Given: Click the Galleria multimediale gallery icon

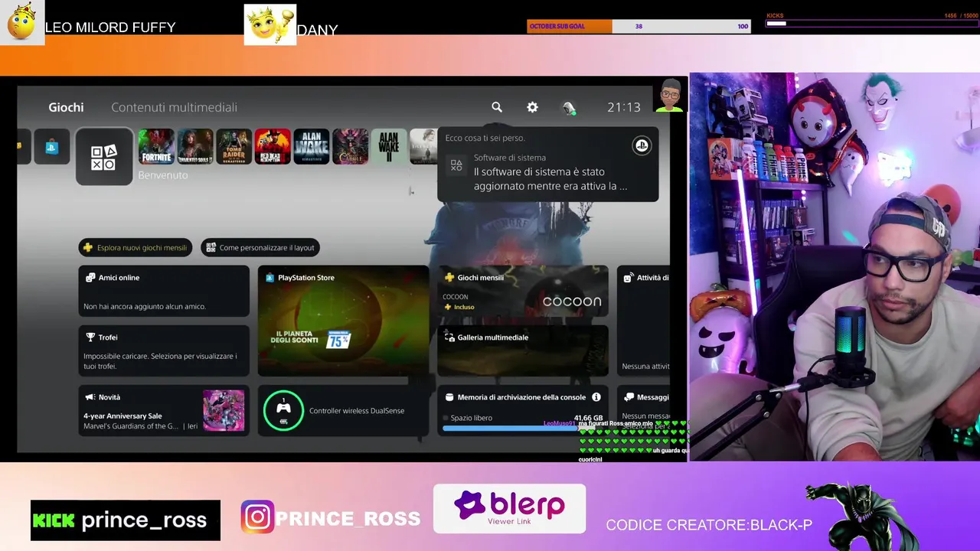Looking at the screenshot, I should click(449, 337).
